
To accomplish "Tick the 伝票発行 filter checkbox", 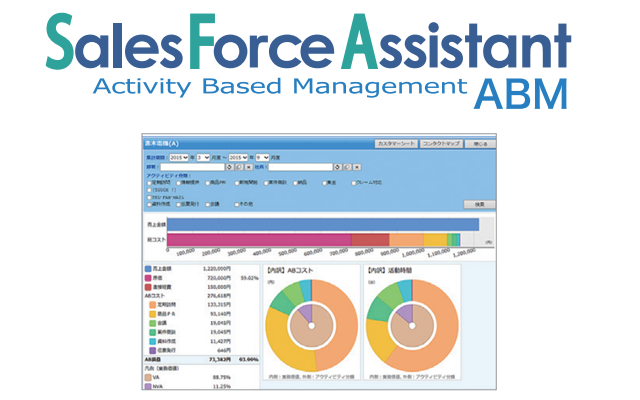I will (178, 204).
